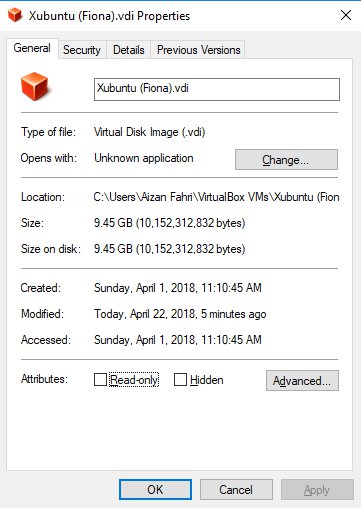Open the Details tab
This screenshot has height=508, width=361.
click(x=129, y=50)
